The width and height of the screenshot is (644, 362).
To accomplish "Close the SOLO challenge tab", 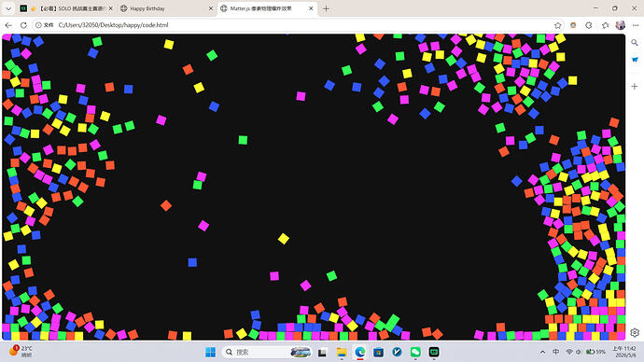I will click(x=110, y=8).
